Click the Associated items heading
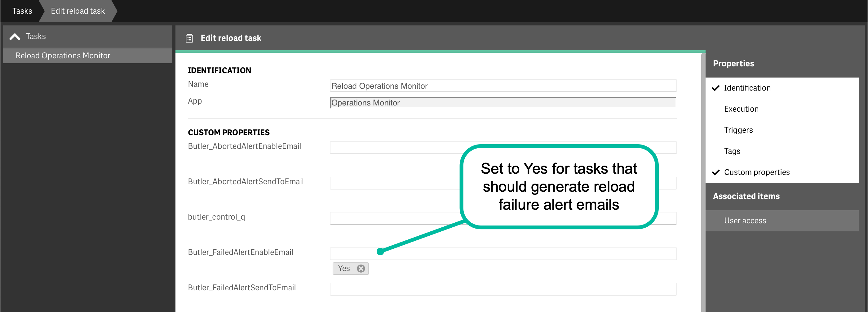Image resolution: width=868 pixels, height=312 pixels. (746, 196)
